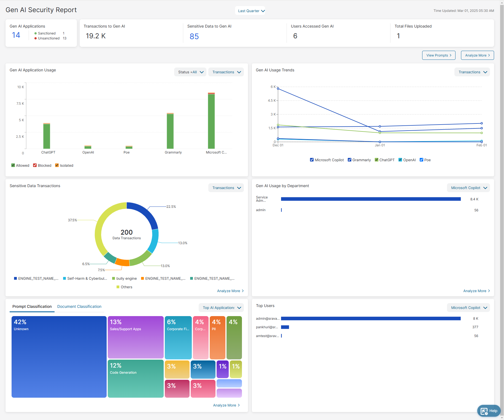Open Microsoft Copilot dropdown in Usage by Department
The height and width of the screenshot is (420, 504).
468,188
